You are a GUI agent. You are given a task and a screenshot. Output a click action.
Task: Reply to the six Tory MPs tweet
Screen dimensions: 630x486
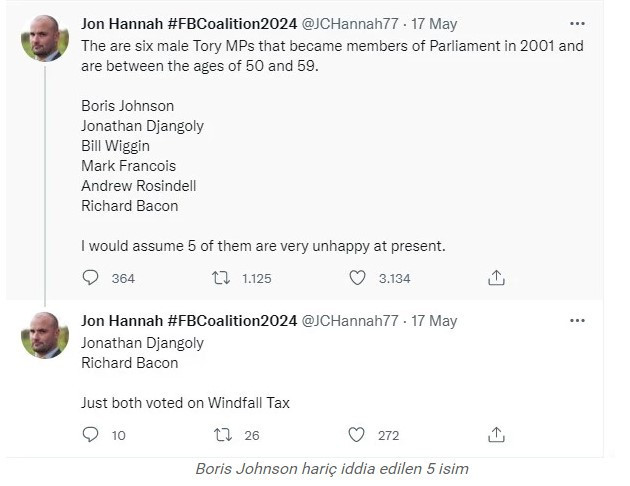[90, 278]
